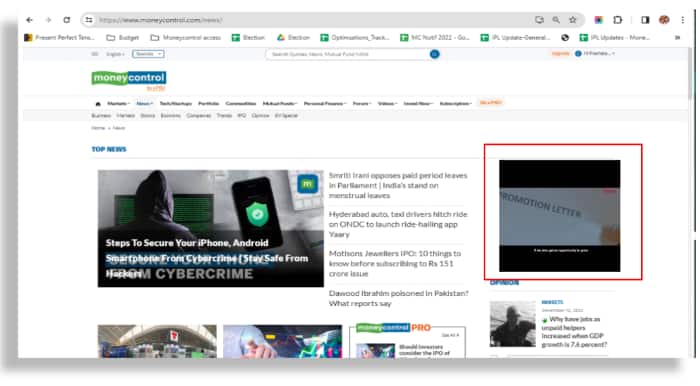Viewport: 700px width, 386px height.
Task: Expand the News navigation menu
Action: (x=145, y=104)
